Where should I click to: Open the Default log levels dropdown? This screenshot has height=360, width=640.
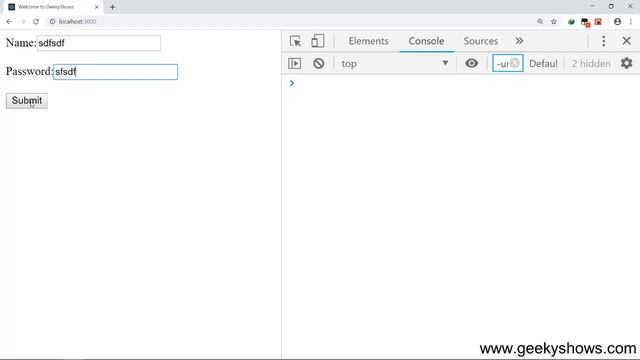click(543, 64)
